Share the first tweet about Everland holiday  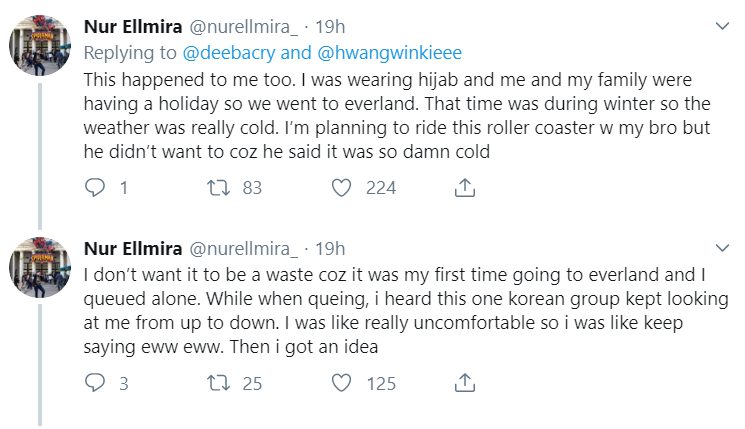[x=464, y=187]
